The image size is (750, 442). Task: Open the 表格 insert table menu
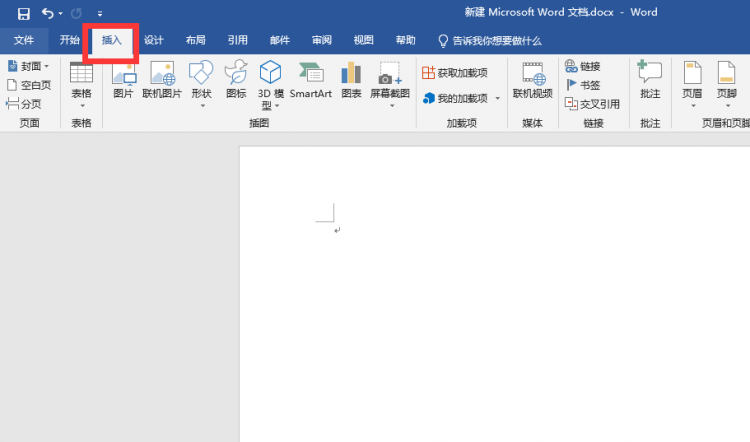pos(81,85)
